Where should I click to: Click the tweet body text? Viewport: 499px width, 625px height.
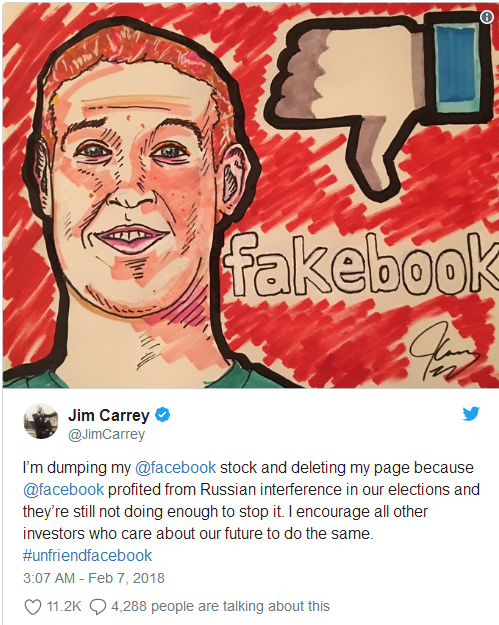tap(251, 501)
